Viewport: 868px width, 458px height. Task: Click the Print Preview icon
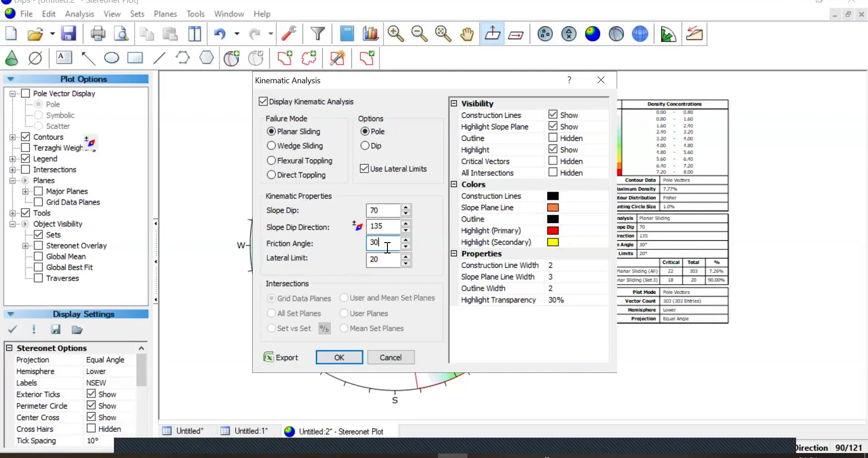point(121,34)
